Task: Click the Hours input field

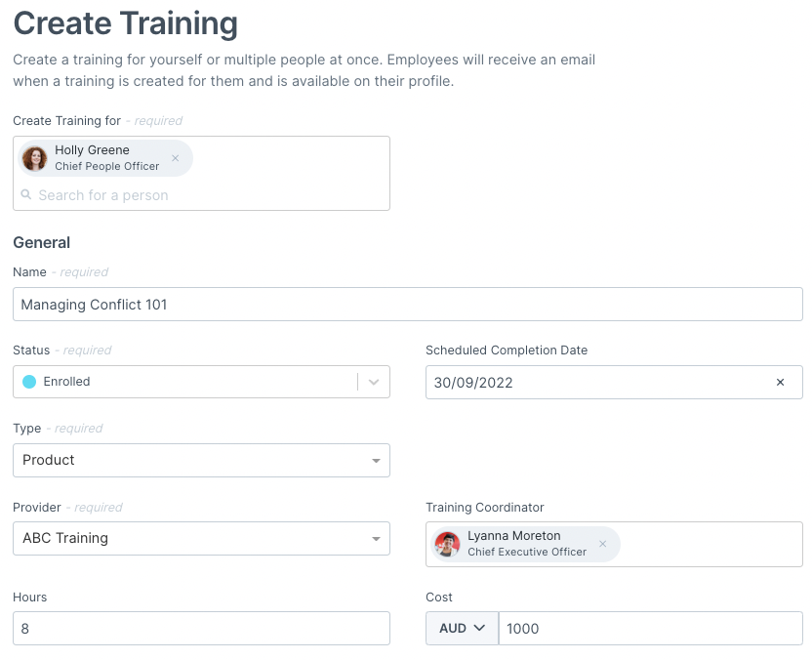Action: (x=201, y=629)
